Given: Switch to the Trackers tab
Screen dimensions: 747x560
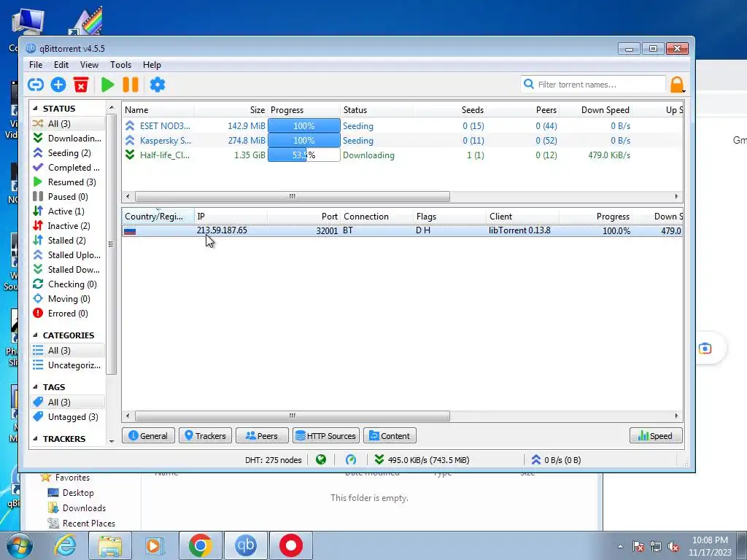Looking at the screenshot, I should pos(205,436).
